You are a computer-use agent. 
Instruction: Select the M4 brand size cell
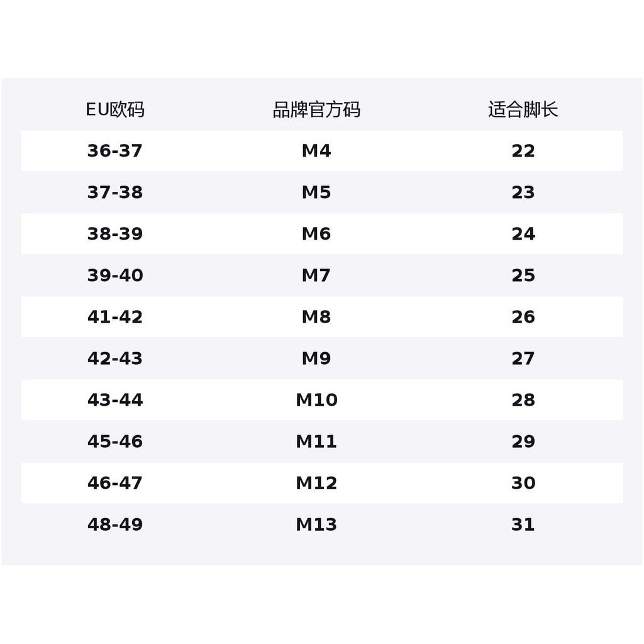click(x=316, y=151)
